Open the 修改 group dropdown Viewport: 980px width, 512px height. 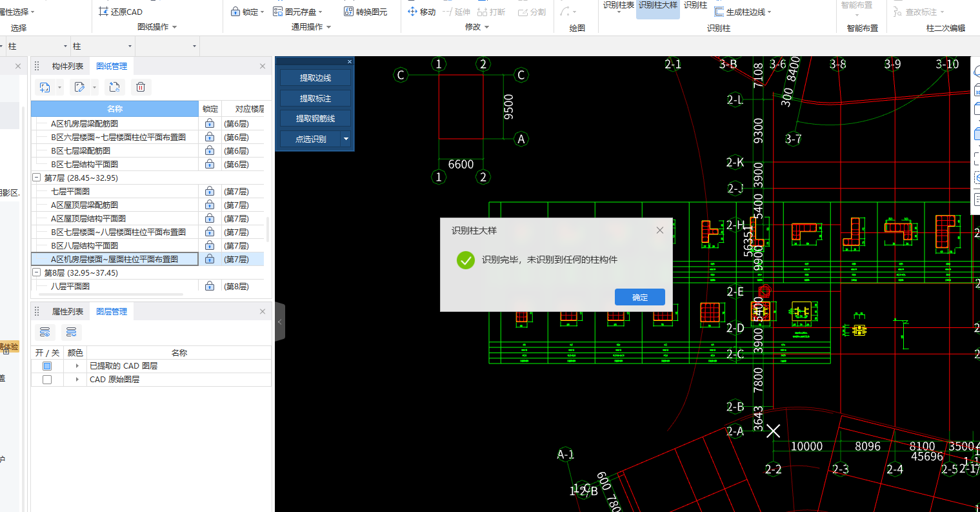click(486, 27)
